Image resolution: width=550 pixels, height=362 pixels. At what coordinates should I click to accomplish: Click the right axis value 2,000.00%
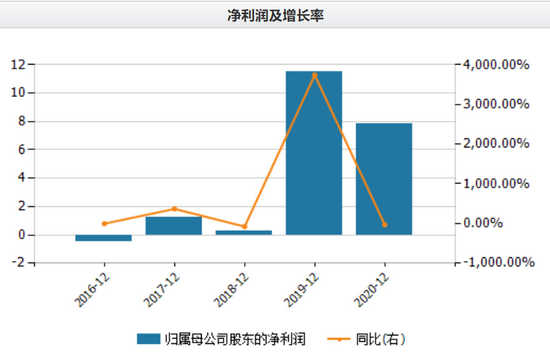point(496,143)
